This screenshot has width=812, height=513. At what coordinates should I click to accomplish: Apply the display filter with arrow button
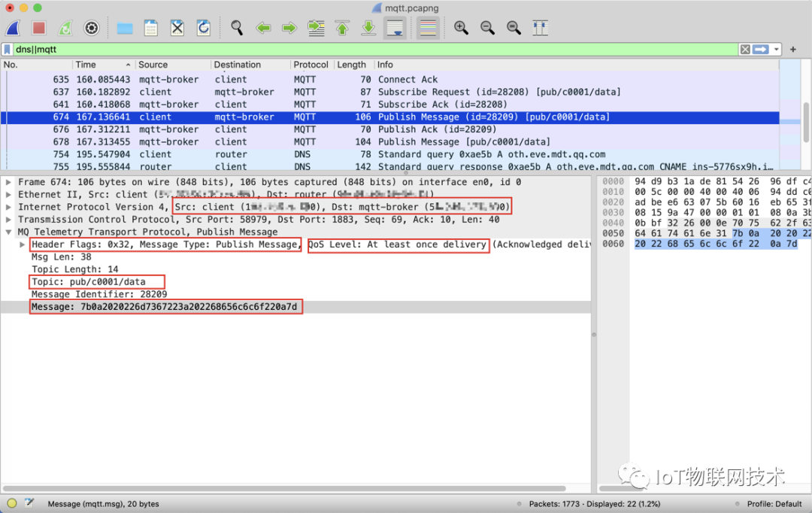(760, 49)
